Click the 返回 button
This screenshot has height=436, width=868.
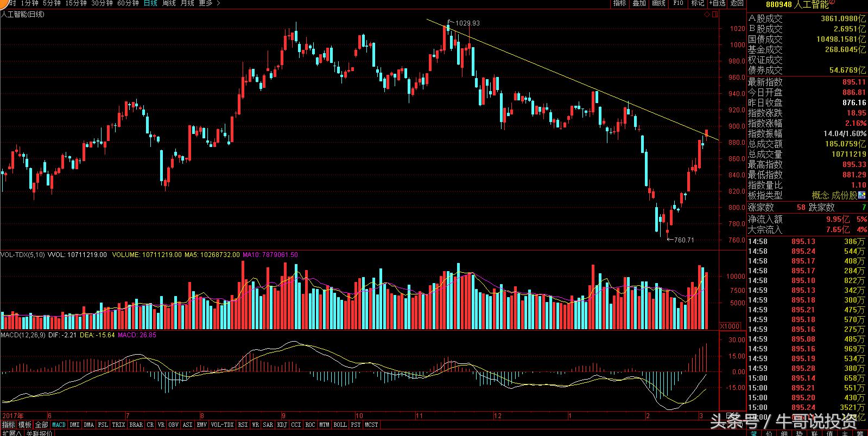pyautogui.click(x=737, y=3)
